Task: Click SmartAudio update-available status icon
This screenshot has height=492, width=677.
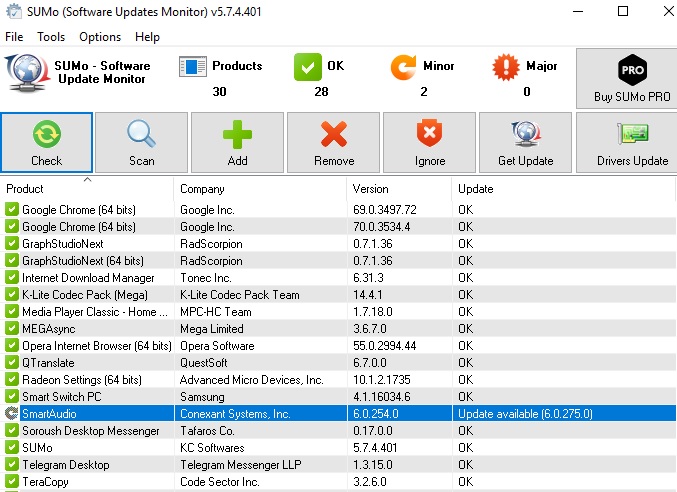Action: tap(12, 413)
